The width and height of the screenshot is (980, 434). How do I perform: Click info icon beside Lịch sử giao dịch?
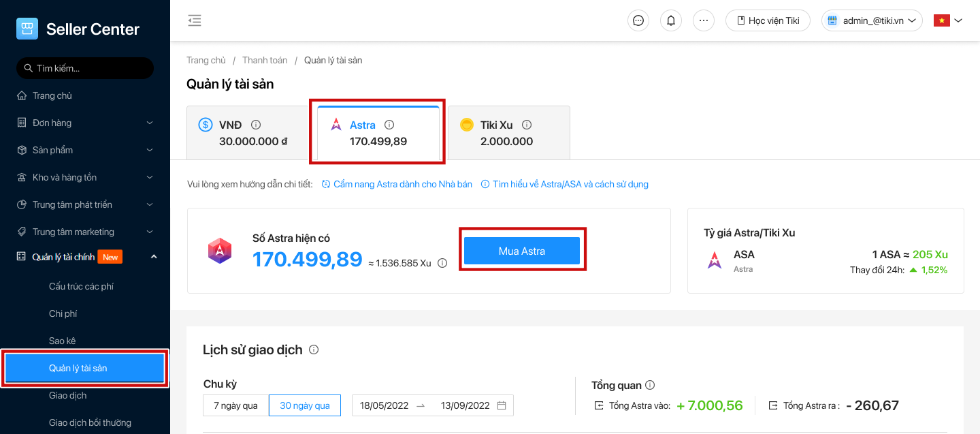[314, 350]
